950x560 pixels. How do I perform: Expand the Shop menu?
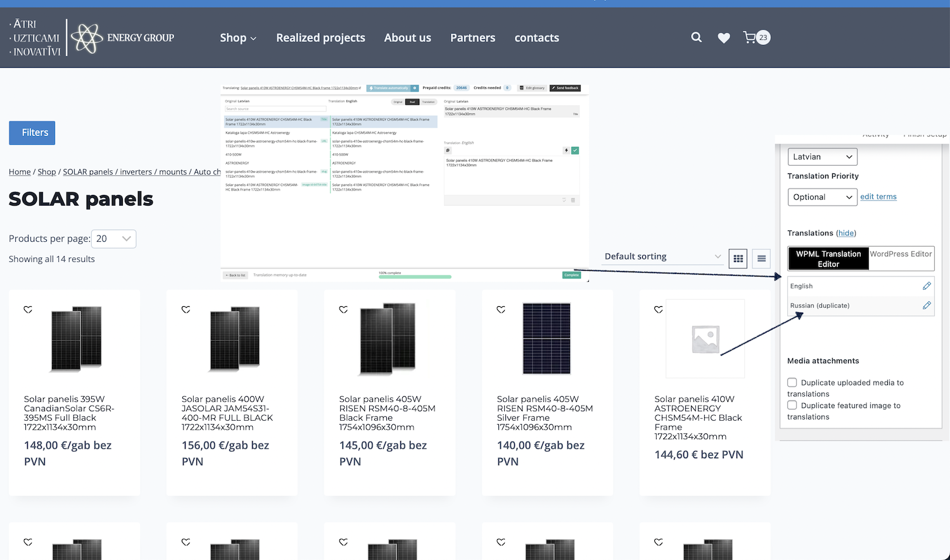[238, 38]
